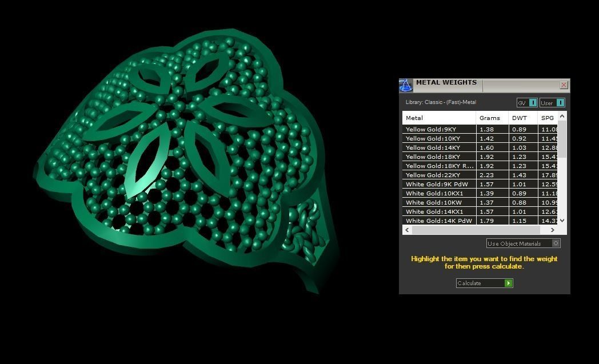Toggle the GV library button

coord(527,103)
